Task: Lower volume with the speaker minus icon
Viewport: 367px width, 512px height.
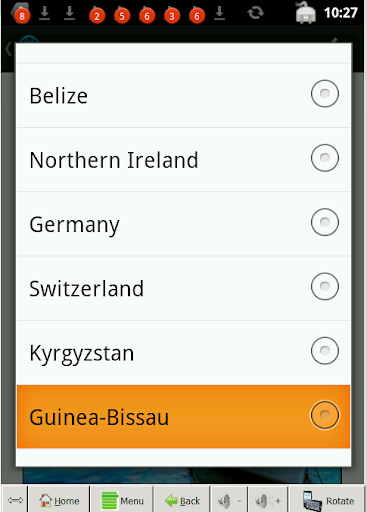Action: [x=229, y=500]
